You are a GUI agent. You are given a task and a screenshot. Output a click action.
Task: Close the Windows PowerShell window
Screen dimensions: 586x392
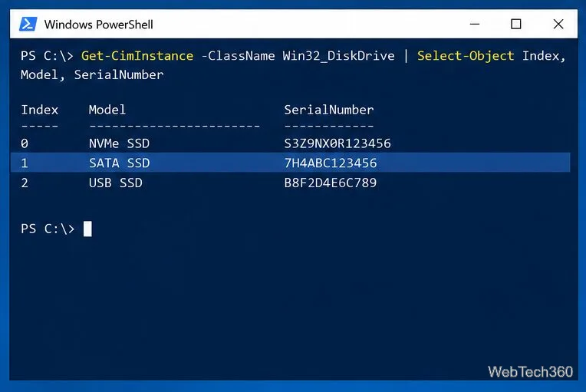[558, 25]
